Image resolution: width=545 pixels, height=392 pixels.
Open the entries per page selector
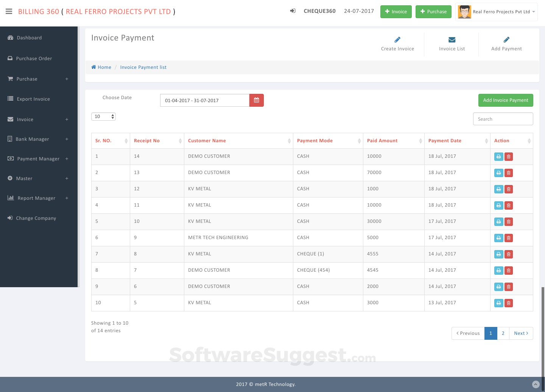tap(103, 117)
